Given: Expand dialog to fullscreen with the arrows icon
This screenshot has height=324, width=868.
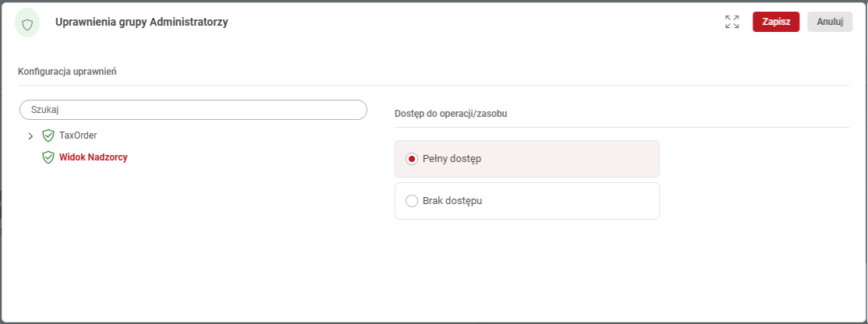Looking at the screenshot, I should tap(732, 22).
